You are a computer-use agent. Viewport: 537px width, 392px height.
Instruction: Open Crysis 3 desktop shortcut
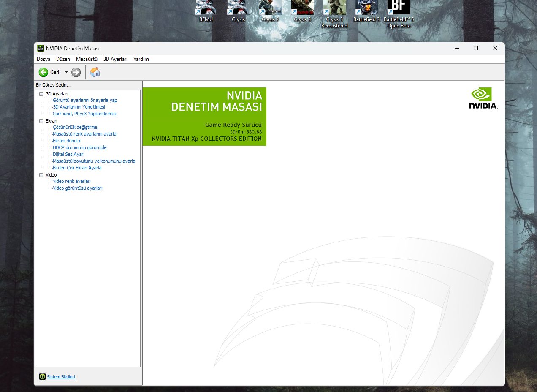[302, 11]
